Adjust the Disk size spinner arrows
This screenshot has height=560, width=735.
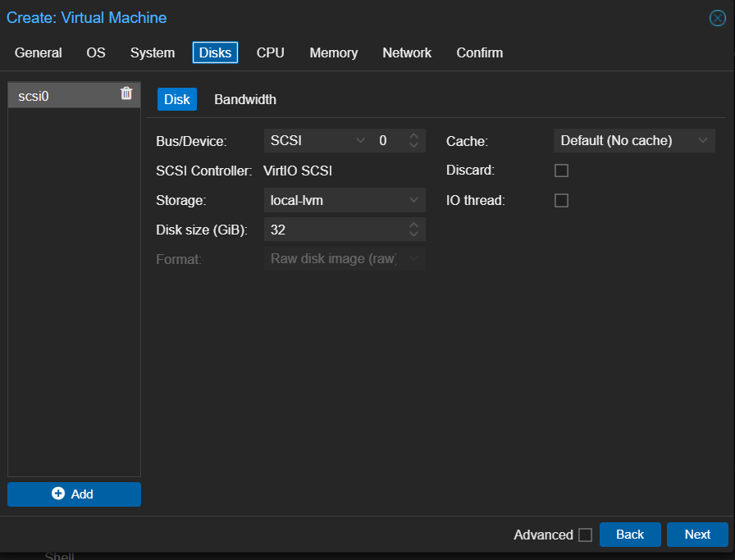[x=414, y=230]
